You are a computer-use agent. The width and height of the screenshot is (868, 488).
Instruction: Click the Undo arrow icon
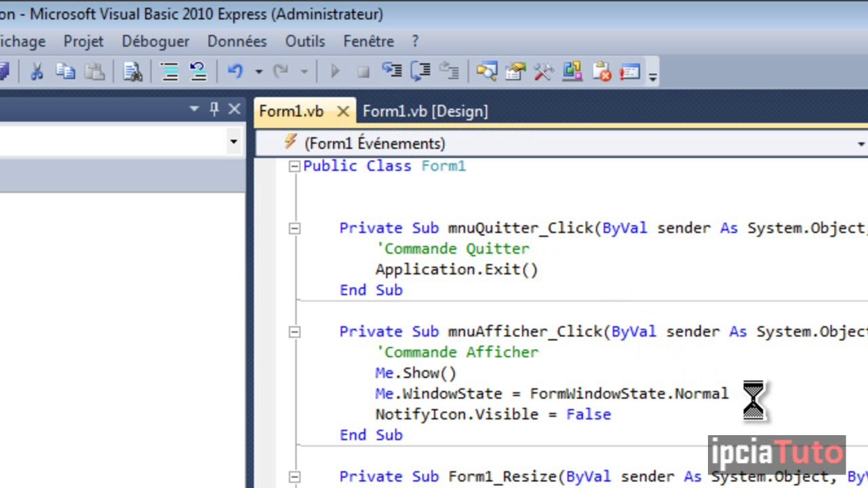click(235, 71)
